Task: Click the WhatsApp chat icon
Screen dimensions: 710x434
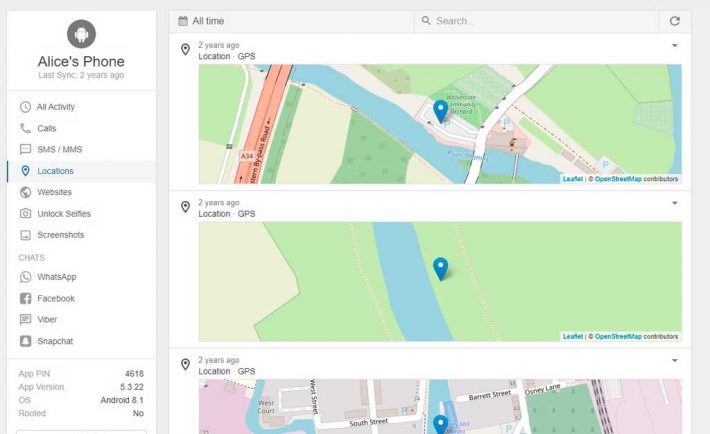Action: [x=26, y=277]
